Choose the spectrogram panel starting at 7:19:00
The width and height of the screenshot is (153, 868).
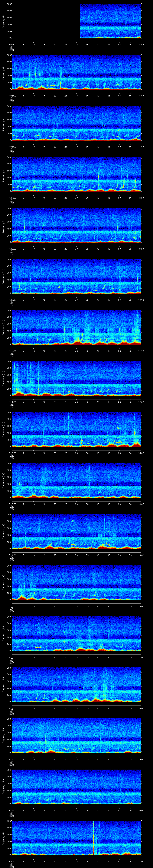(77, 787)
